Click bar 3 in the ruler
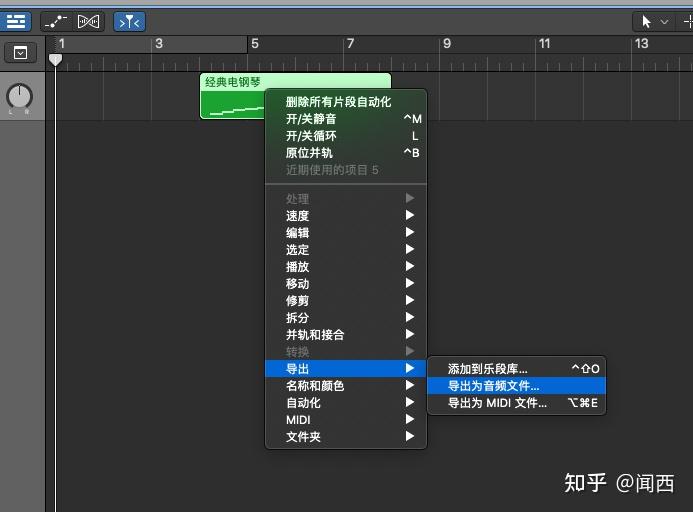Image resolution: width=693 pixels, height=512 pixels. point(159,43)
